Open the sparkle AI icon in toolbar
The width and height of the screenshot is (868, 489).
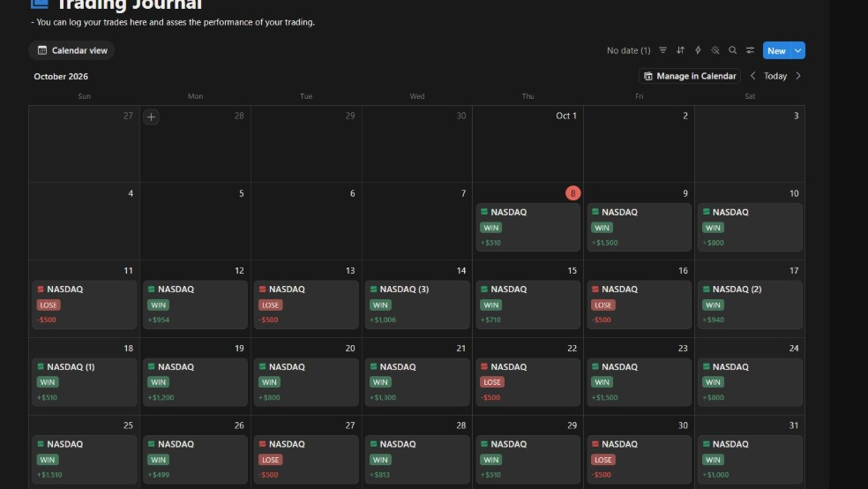coord(715,50)
